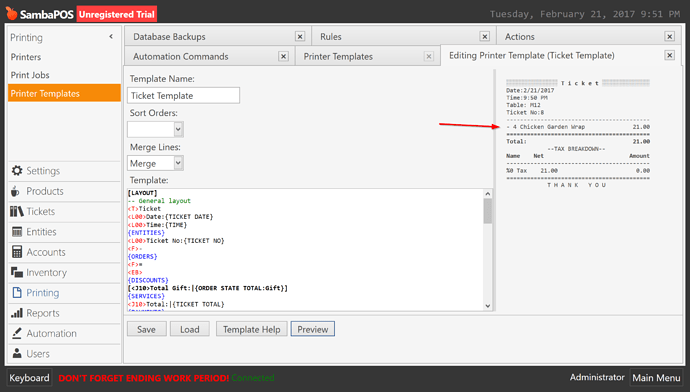Open the Tickets section label
The height and width of the screenshot is (392, 690).
[x=40, y=211]
